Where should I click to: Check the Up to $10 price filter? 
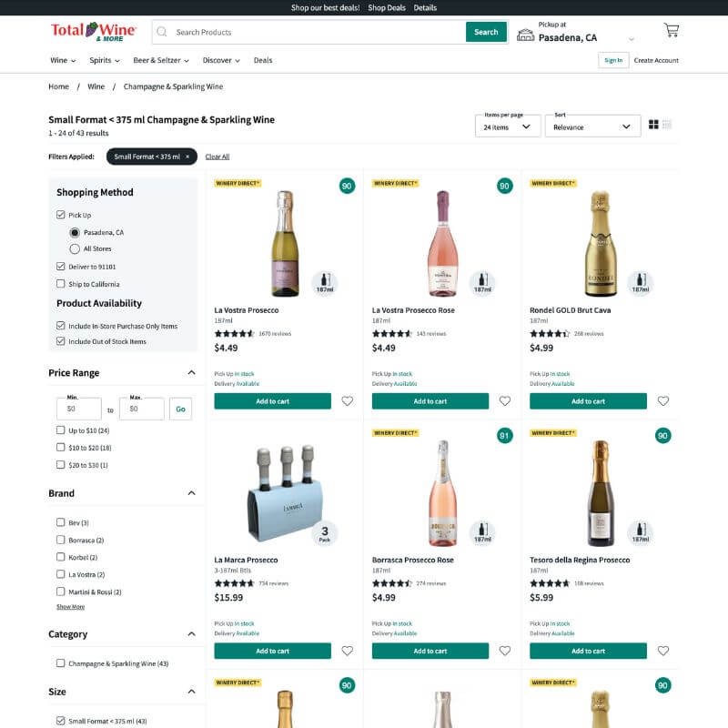click(60, 430)
